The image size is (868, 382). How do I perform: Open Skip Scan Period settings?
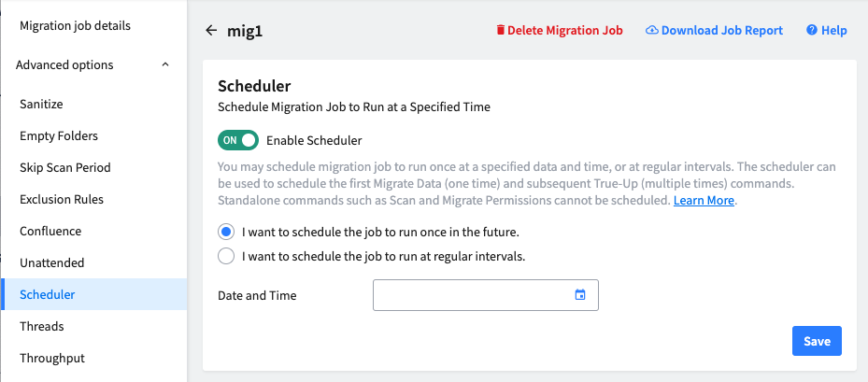[x=65, y=167]
